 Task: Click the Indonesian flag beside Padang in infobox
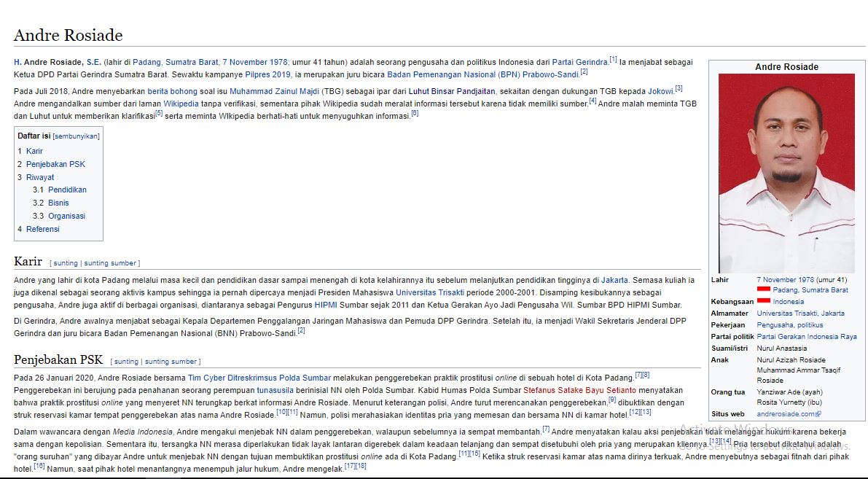[764, 289]
